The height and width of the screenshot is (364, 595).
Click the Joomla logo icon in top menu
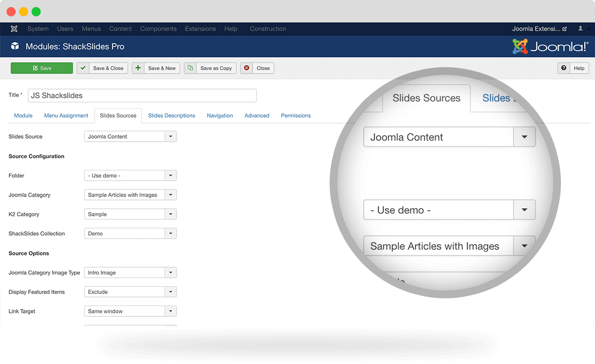14,29
